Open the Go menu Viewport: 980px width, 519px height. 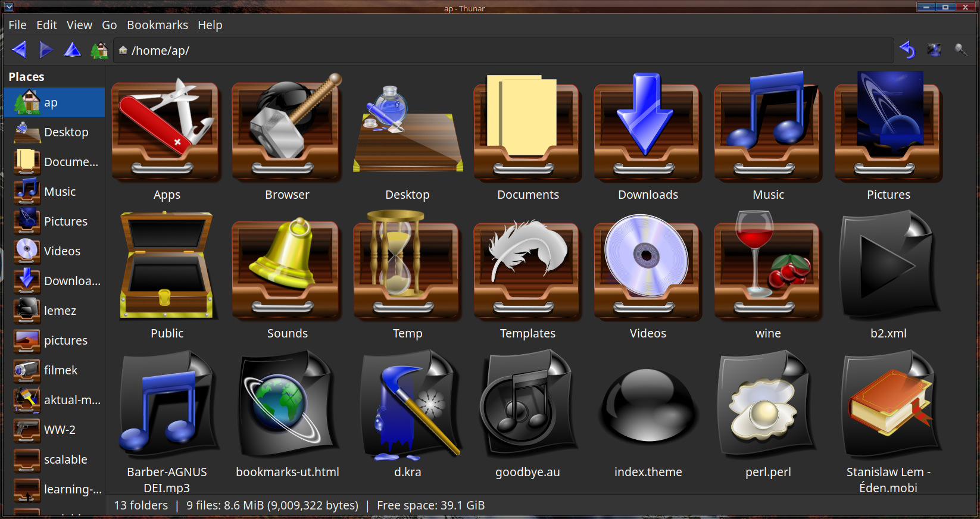click(110, 25)
